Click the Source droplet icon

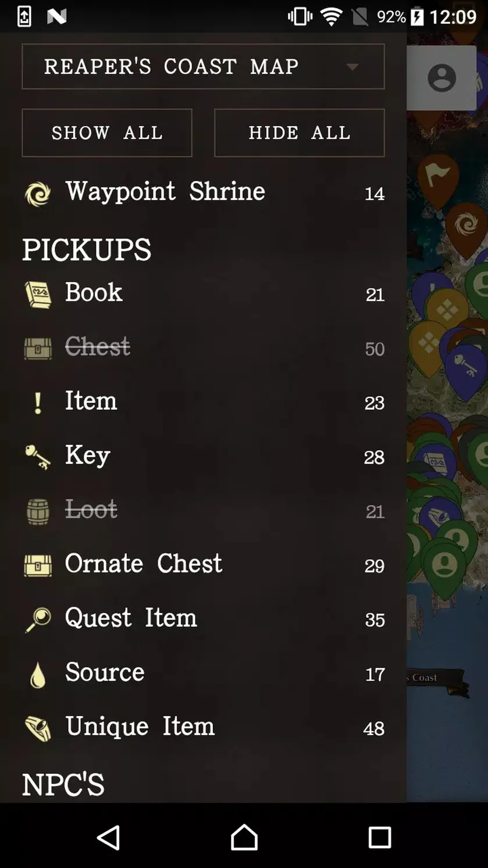(x=38, y=675)
